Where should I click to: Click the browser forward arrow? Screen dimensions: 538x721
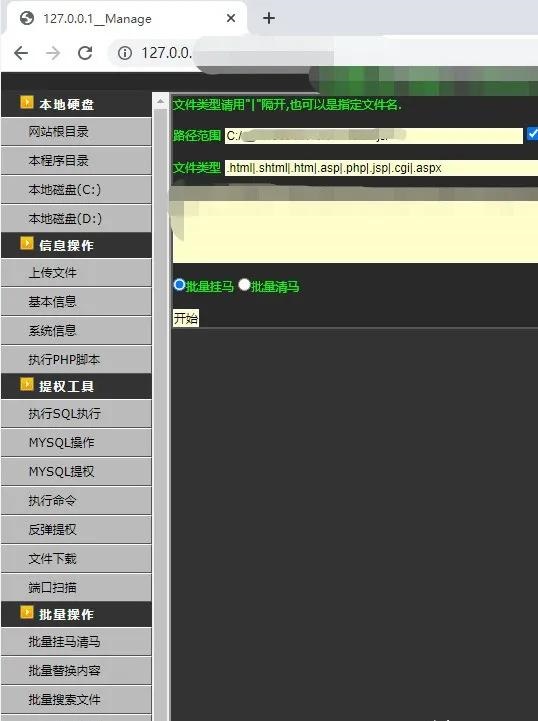click(53, 53)
